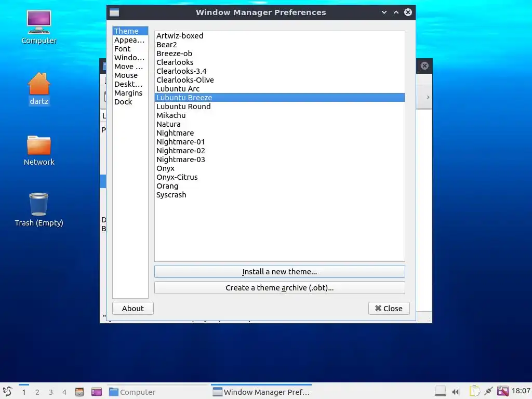Open the Desktops section
This screenshot has height=399, width=532.
pyautogui.click(x=130, y=84)
